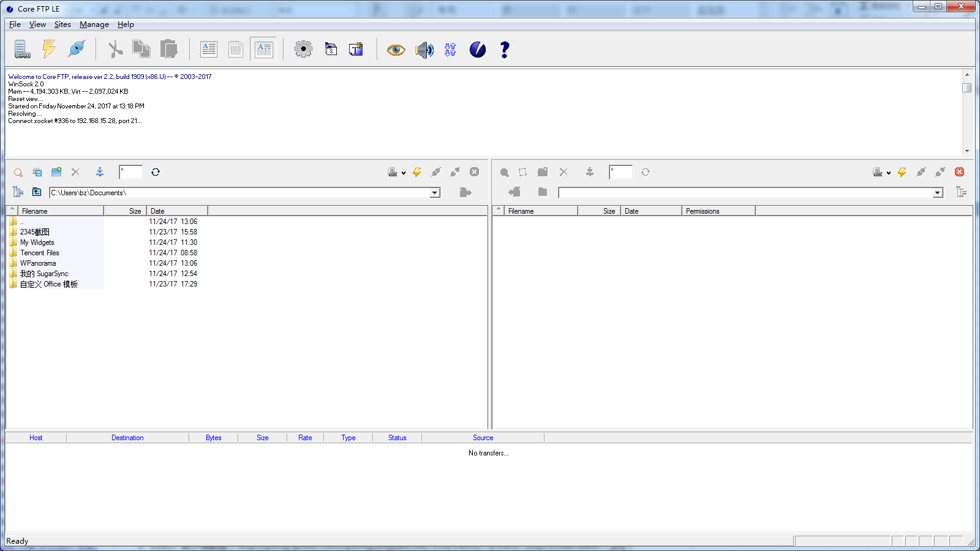Click the Edit file plain document icon

[236, 49]
